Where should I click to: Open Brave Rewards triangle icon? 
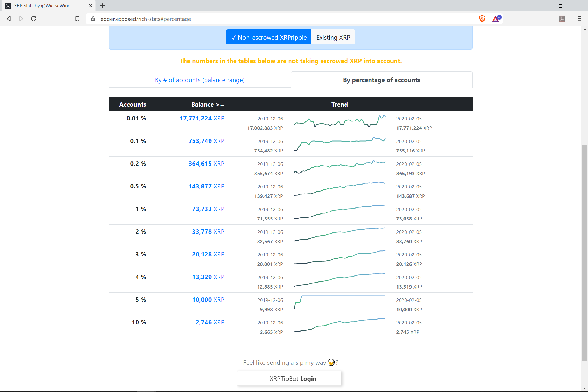pos(495,19)
